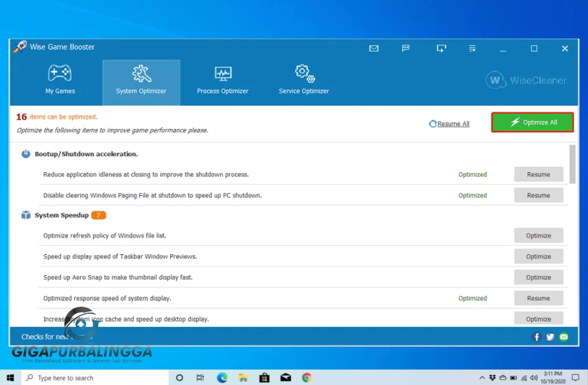Resume the Windows Paging File optimization

tap(538, 195)
